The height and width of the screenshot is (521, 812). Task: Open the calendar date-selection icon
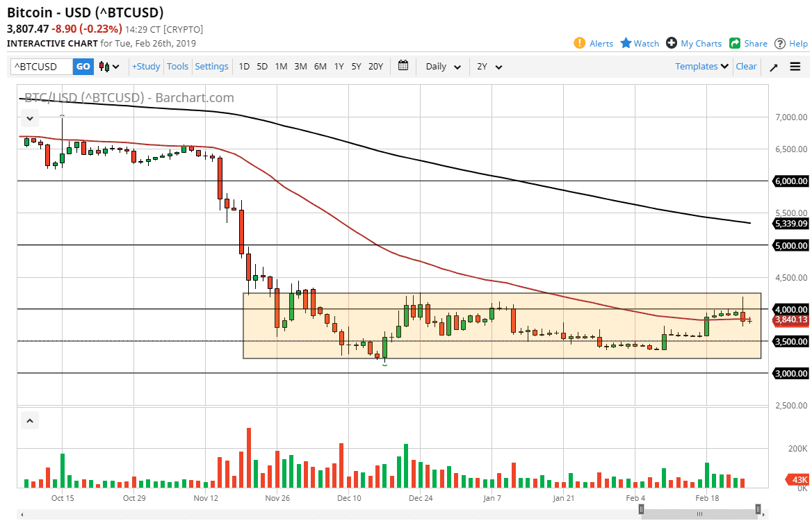point(403,66)
